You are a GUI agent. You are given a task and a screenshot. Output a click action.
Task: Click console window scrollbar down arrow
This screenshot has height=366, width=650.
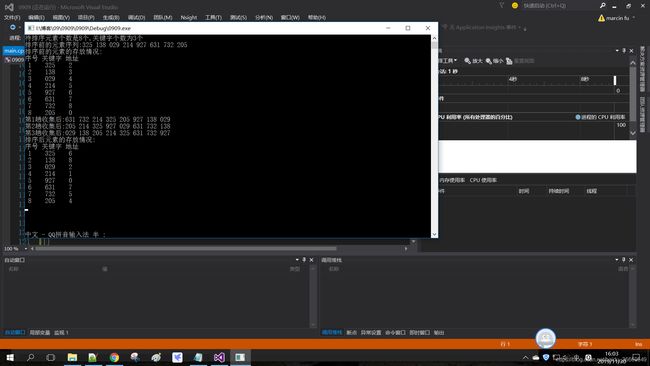434,234
